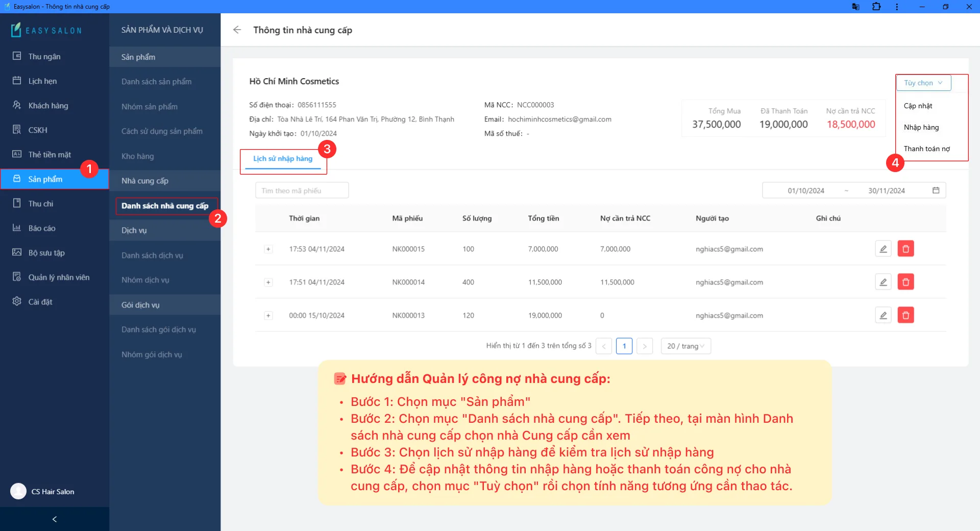Viewport: 980px width, 531px height.
Task: Click end date 30/11/2024 field
Action: coord(887,190)
